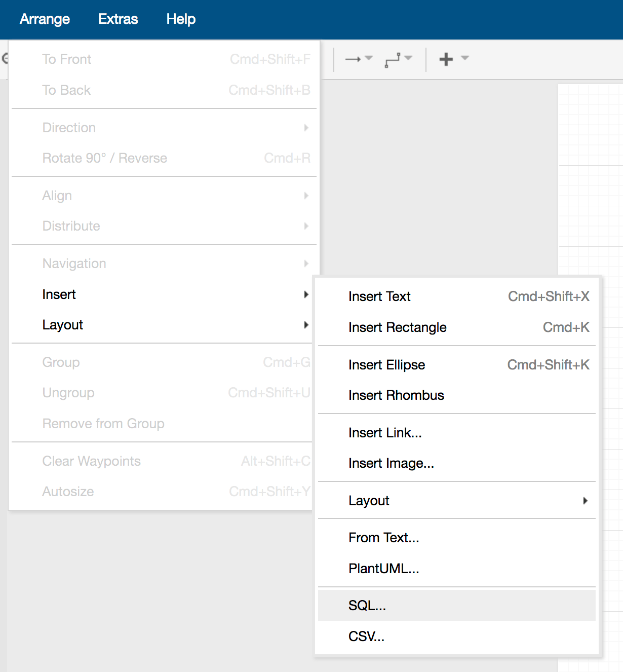Select the CSV import option
623x672 pixels.
pyautogui.click(x=366, y=637)
